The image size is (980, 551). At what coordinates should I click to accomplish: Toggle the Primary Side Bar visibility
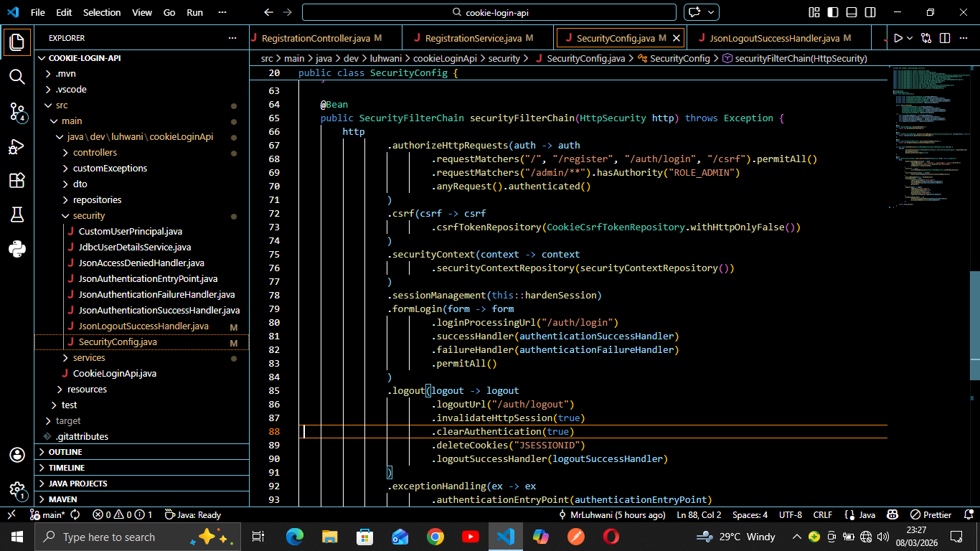pos(832,12)
